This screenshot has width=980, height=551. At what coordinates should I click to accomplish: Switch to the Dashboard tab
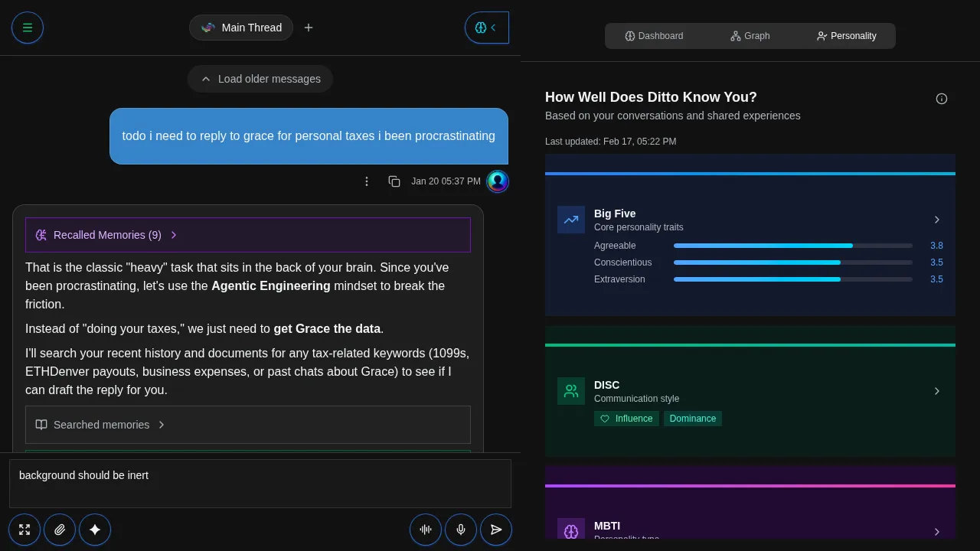pyautogui.click(x=654, y=36)
